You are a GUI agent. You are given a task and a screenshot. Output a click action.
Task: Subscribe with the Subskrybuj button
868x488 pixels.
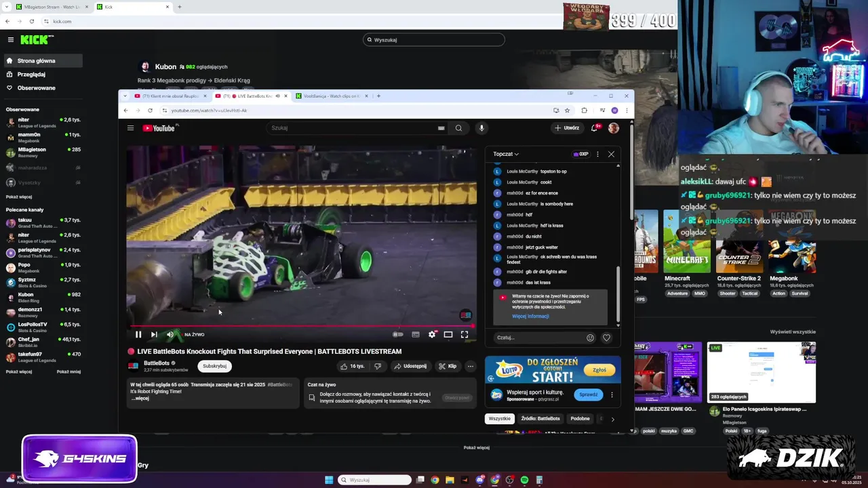[214, 366]
